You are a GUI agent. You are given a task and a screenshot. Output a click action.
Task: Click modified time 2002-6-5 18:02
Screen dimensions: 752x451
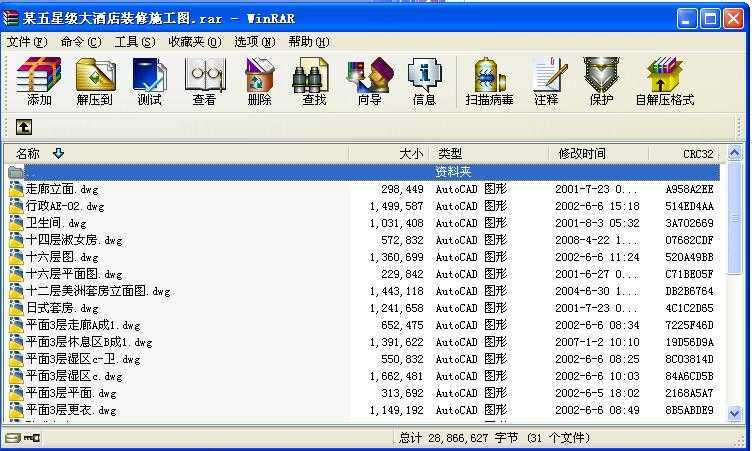click(597, 393)
